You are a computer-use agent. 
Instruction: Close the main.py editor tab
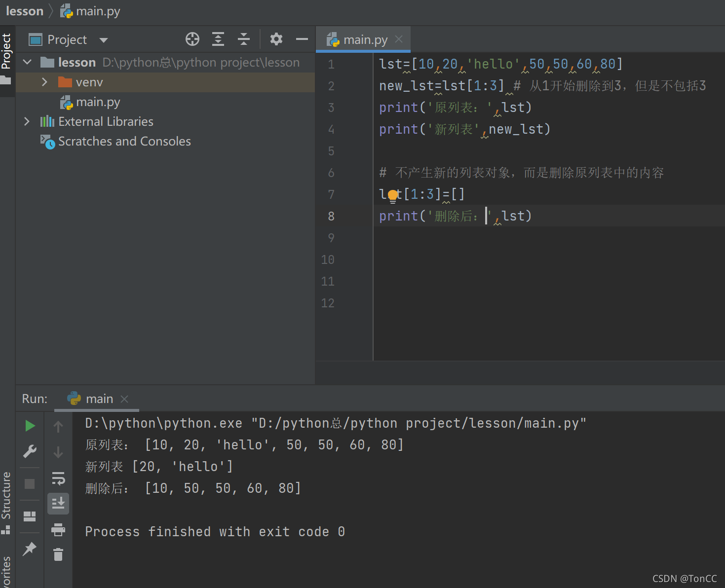[x=399, y=39]
